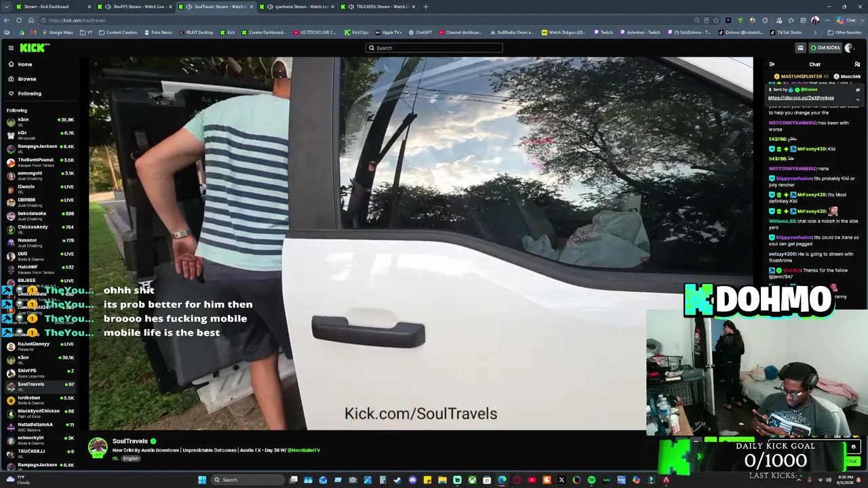
Task: Click the MASTUHSPLINTER leaderboard entry
Action: click(801, 77)
